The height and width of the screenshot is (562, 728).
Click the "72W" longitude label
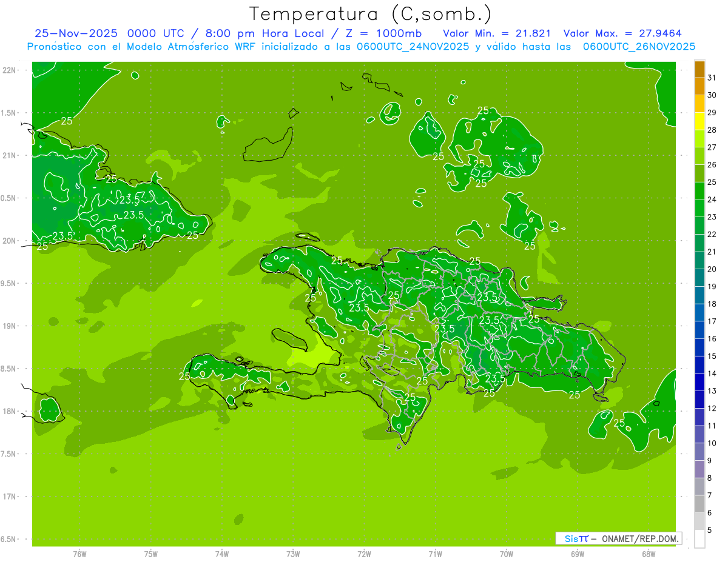click(364, 554)
